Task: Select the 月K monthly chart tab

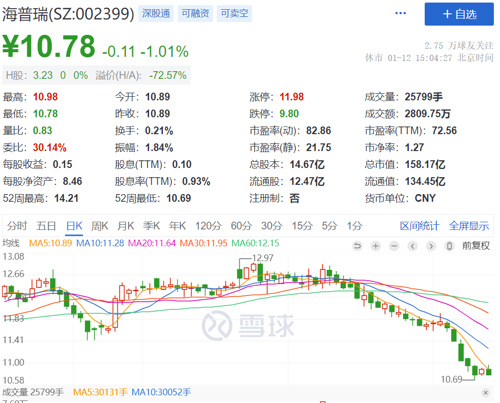Action: [126, 226]
